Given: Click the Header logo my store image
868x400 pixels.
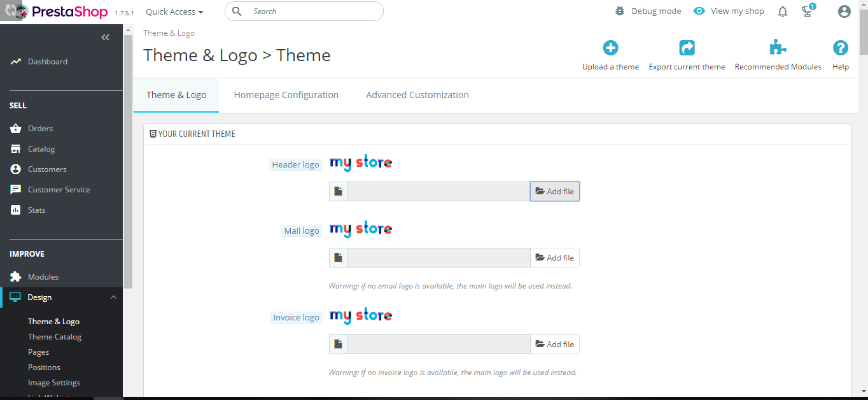Looking at the screenshot, I should tap(361, 163).
